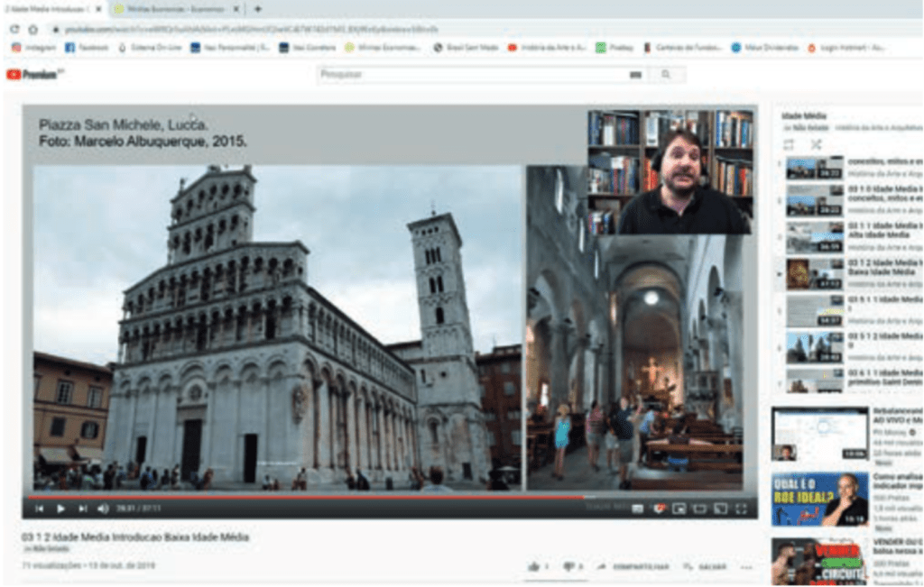Enter fullscreen mode in the video player
Viewport: 924px width, 587px height.
tap(741, 509)
